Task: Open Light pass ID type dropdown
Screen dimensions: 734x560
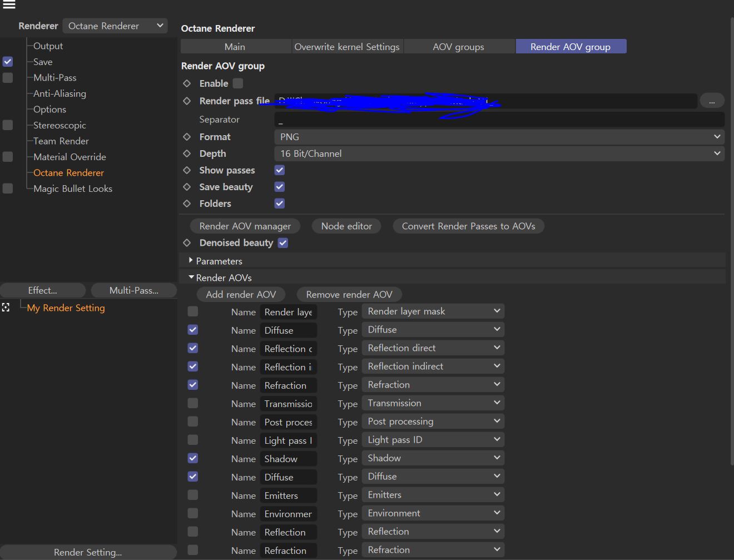Action: [x=433, y=440]
